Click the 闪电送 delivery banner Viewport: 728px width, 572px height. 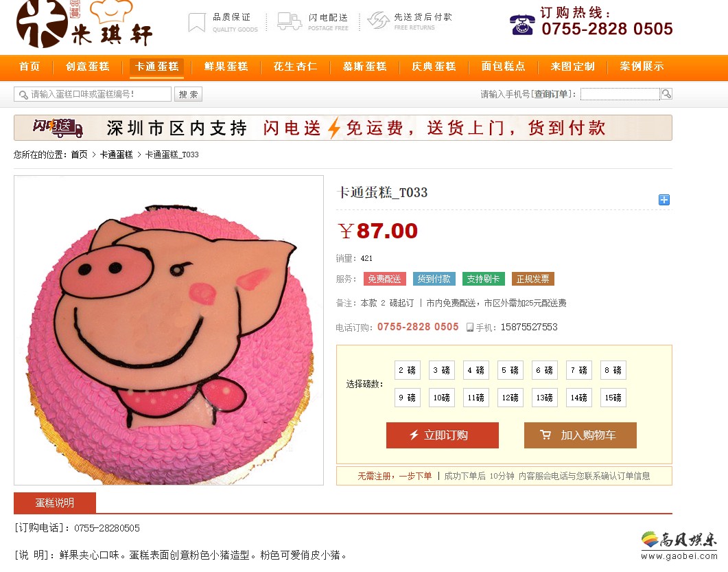point(343,128)
